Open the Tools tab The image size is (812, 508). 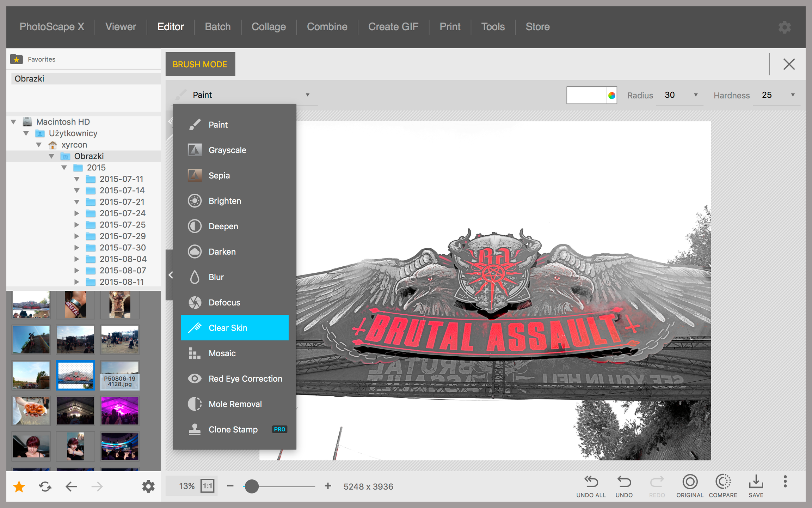493,27
